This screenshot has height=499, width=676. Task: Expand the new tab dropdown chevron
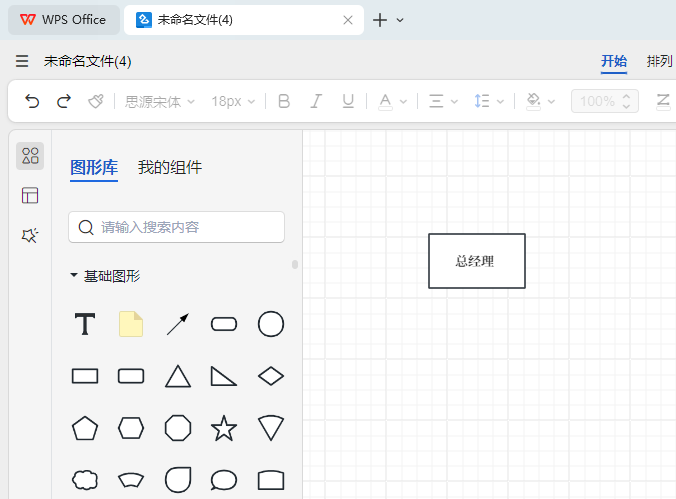pos(400,20)
